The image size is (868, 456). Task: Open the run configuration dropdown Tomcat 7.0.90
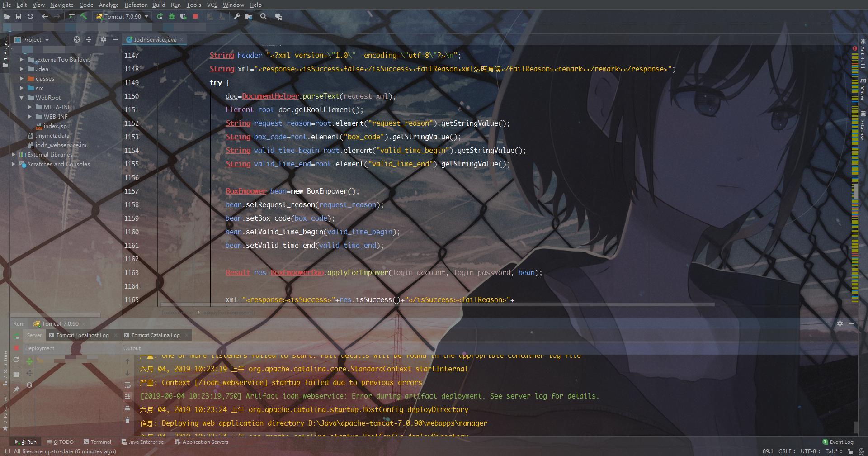[122, 16]
